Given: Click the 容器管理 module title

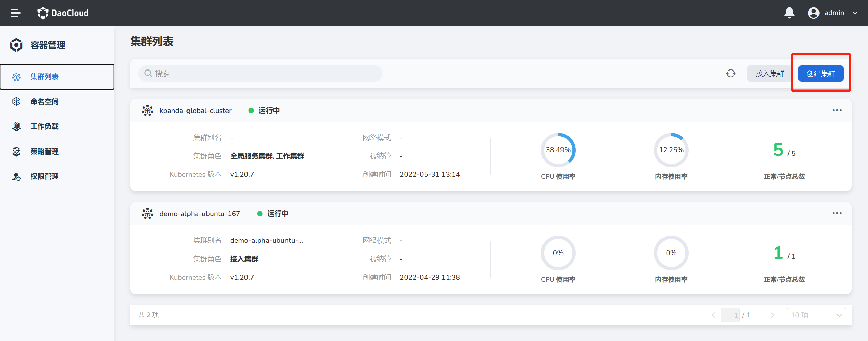Looking at the screenshot, I should [48, 45].
